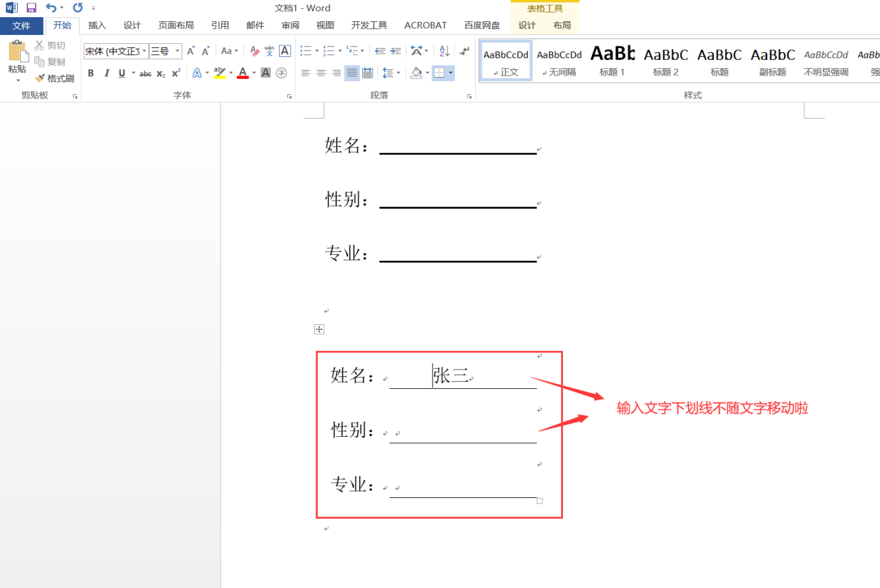Viewport: 880px width, 588px height.
Task: Set Align Right paragraph alignment
Action: click(x=336, y=73)
